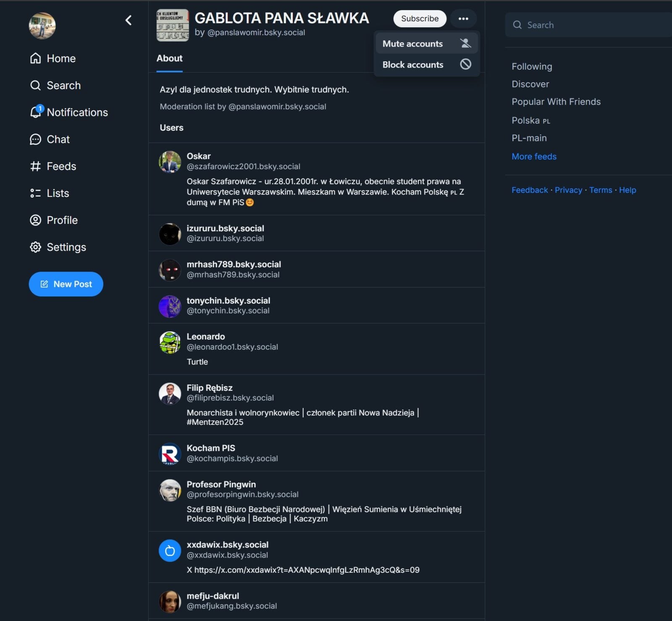
Task: Open Home from the sidebar
Action: (x=53, y=58)
